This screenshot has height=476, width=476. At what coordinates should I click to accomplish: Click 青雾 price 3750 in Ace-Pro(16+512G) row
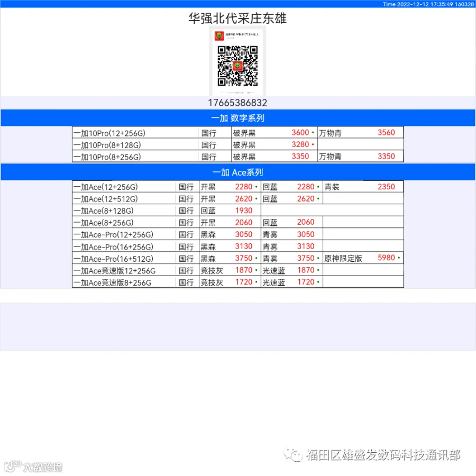(306, 258)
